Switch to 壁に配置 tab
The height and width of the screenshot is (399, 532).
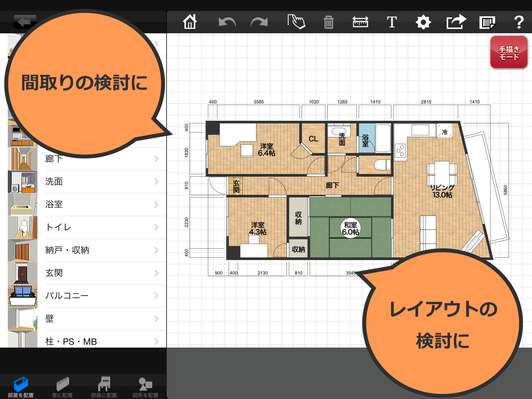62,387
